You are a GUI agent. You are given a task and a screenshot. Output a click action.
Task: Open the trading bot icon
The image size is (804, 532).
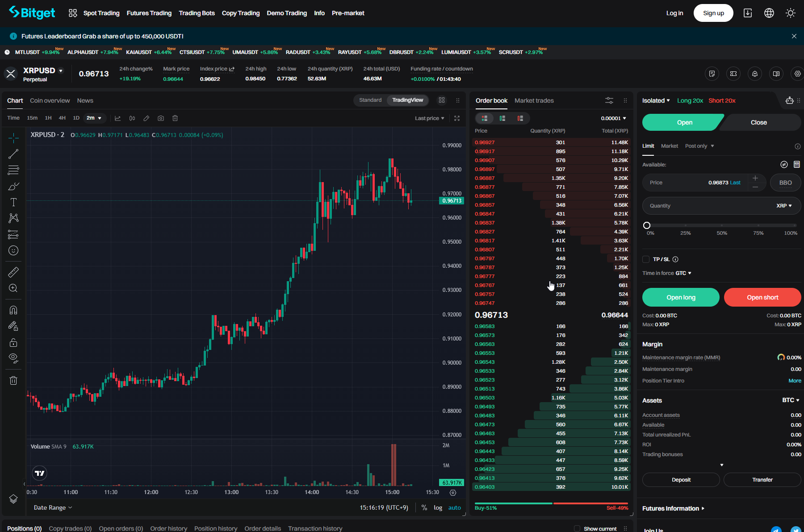tap(790, 100)
